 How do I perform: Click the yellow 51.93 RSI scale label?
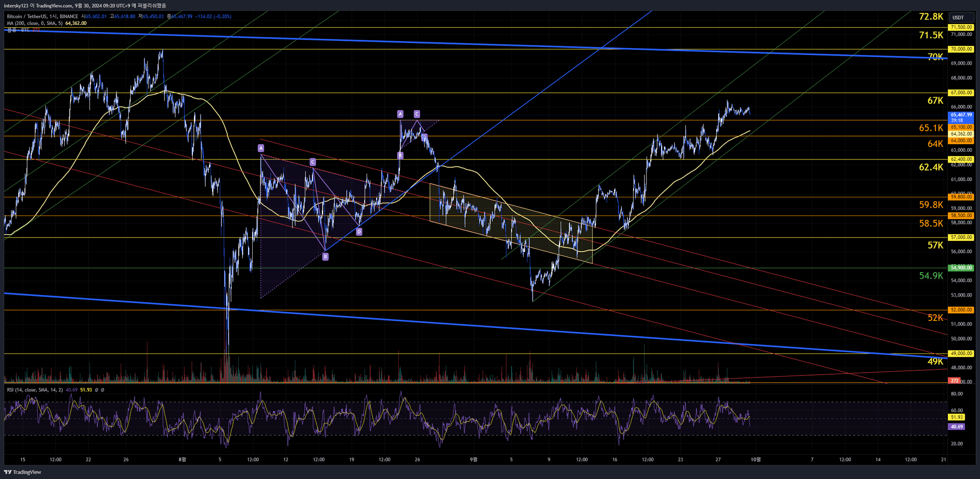[957, 417]
